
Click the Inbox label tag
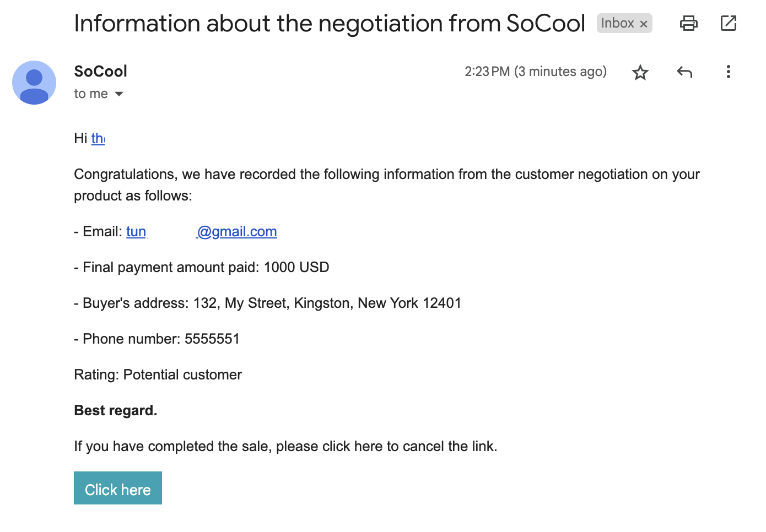click(617, 23)
